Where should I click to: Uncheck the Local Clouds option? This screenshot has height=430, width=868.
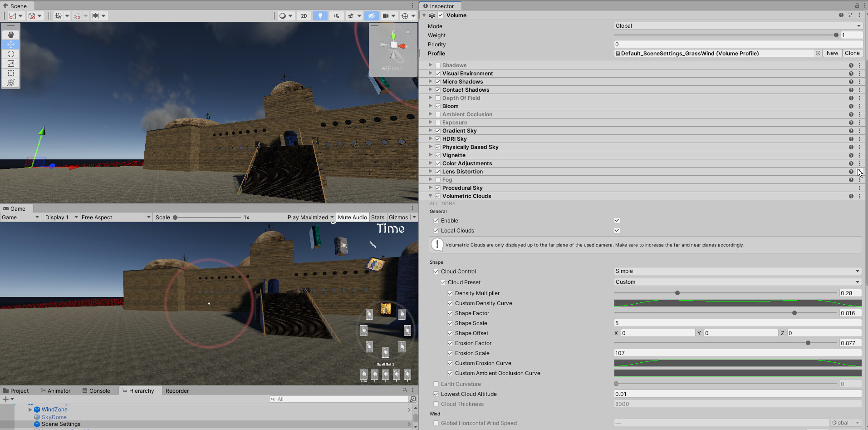617,230
